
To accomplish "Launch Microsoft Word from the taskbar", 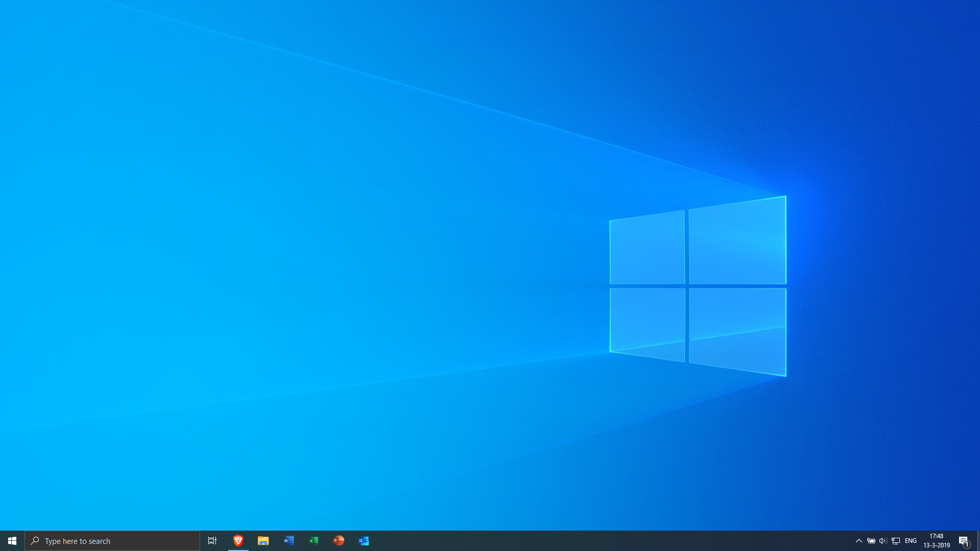I will coord(288,541).
